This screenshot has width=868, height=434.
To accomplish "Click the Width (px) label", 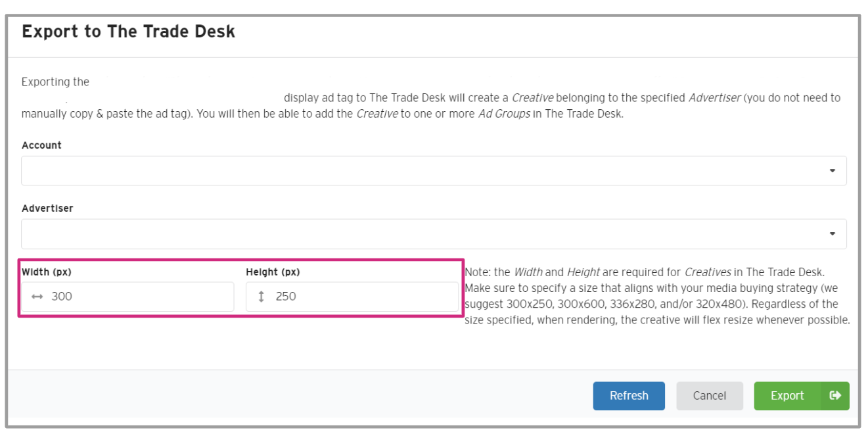I will click(47, 272).
